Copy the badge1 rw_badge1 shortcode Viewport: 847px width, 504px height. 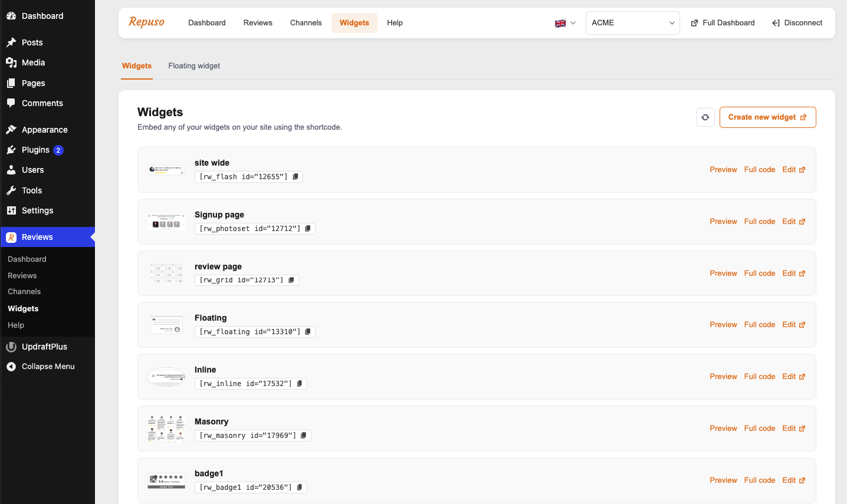pyautogui.click(x=300, y=487)
